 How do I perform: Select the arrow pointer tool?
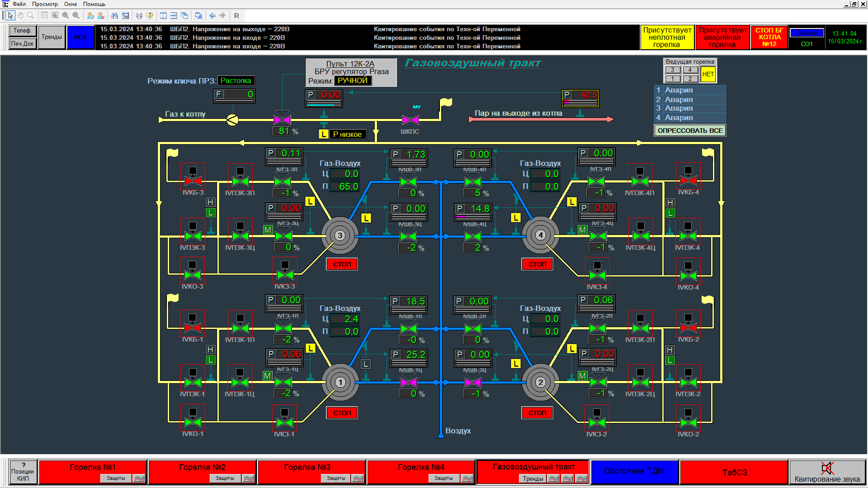(10, 15)
